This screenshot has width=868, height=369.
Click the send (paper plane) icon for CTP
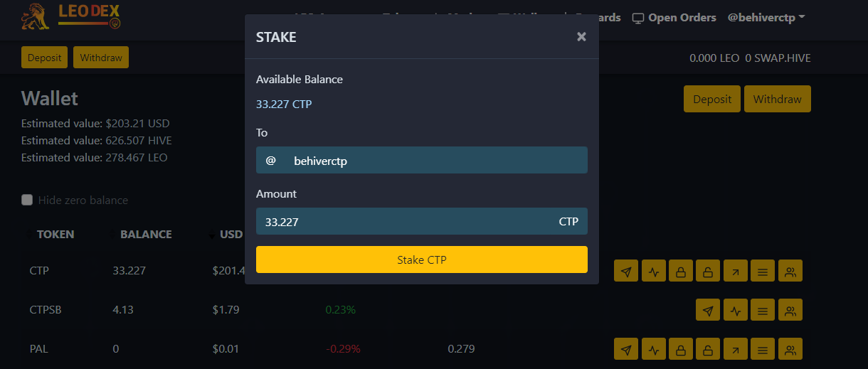click(626, 271)
